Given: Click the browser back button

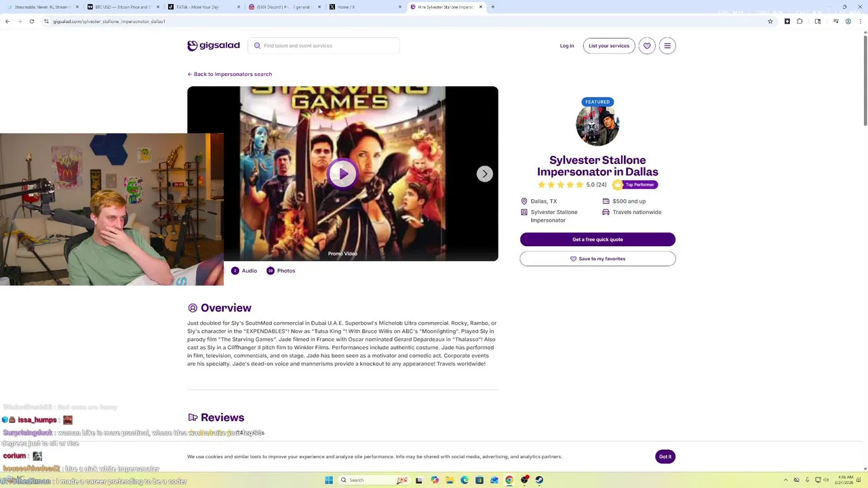Looking at the screenshot, I should pos(7,21).
